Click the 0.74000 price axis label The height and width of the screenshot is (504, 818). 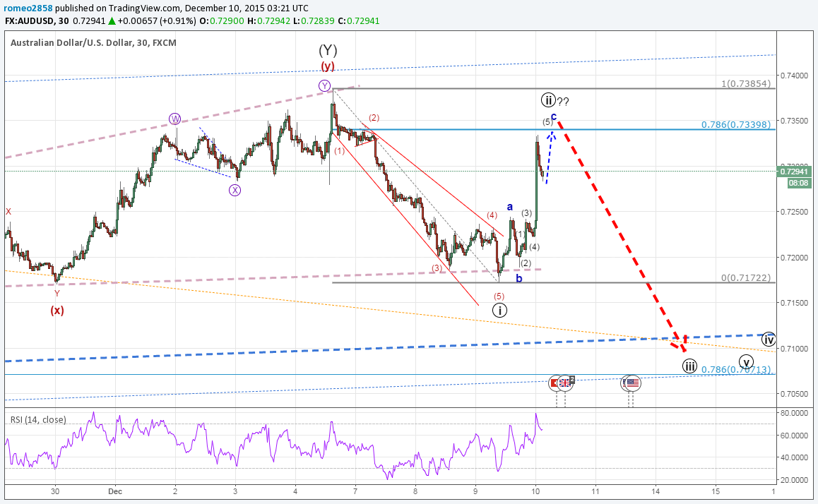click(795, 76)
